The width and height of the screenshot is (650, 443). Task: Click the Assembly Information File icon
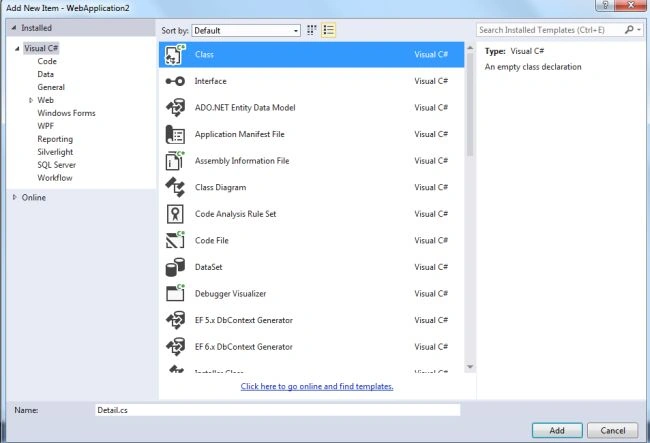tap(175, 161)
